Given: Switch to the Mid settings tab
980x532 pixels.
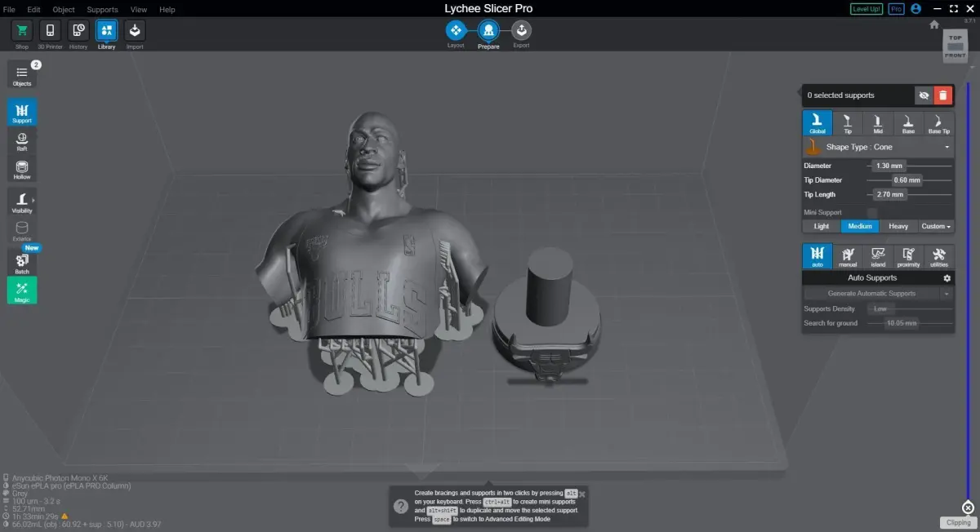Looking at the screenshot, I should (878, 123).
